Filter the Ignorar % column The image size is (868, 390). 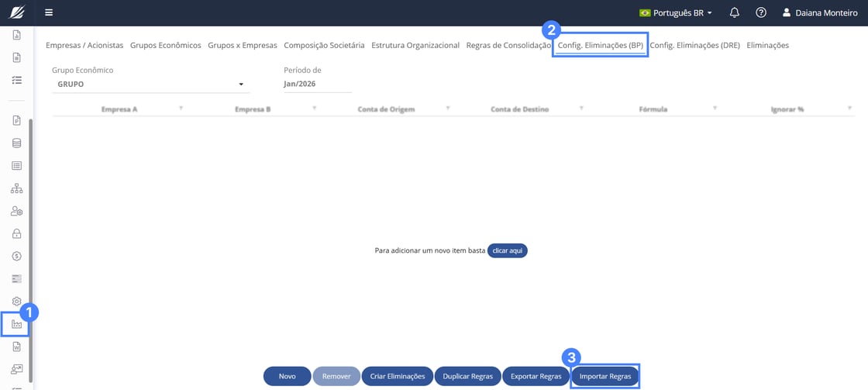[849, 109]
